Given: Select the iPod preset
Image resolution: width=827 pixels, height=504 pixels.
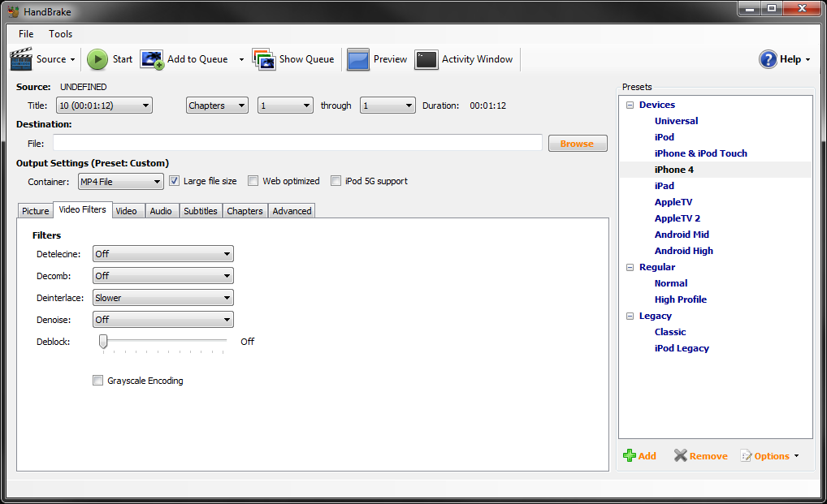Looking at the screenshot, I should [x=665, y=137].
